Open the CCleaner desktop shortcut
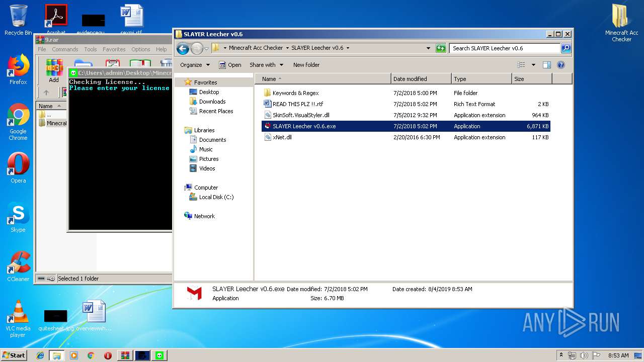This screenshot has height=362, width=644. pyautogui.click(x=18, y=267)
